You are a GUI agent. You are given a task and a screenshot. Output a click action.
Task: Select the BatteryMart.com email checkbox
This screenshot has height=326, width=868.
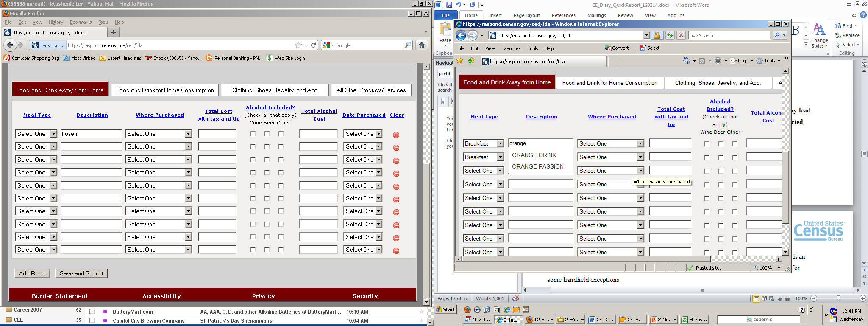92,312
